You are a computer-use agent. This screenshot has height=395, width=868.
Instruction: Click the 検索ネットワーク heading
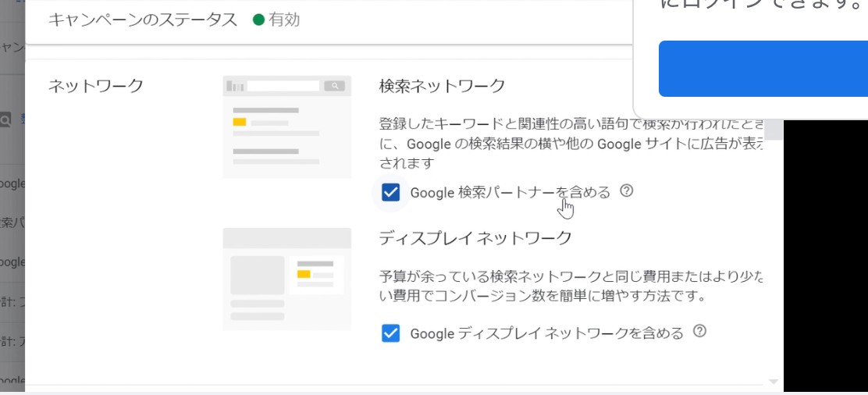pos(443,87)
